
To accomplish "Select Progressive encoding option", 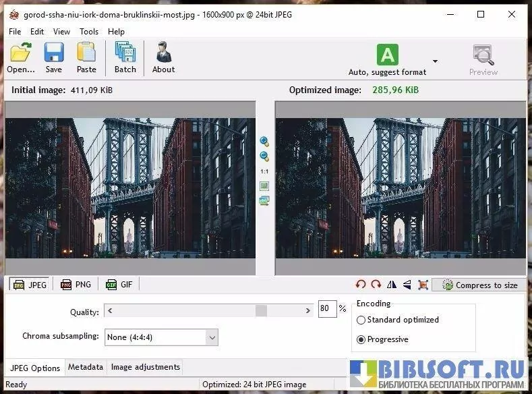I will click(x=361, y=339).
